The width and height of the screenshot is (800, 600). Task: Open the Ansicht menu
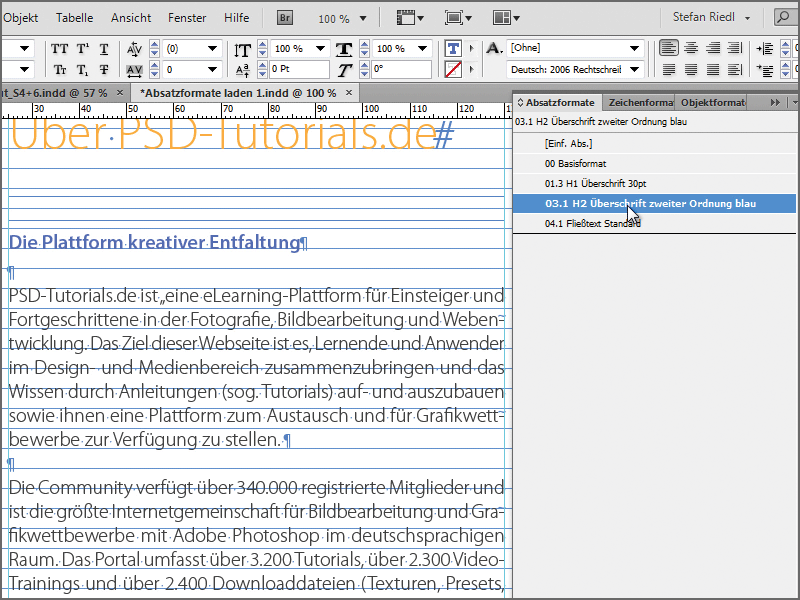click(131, 18)
